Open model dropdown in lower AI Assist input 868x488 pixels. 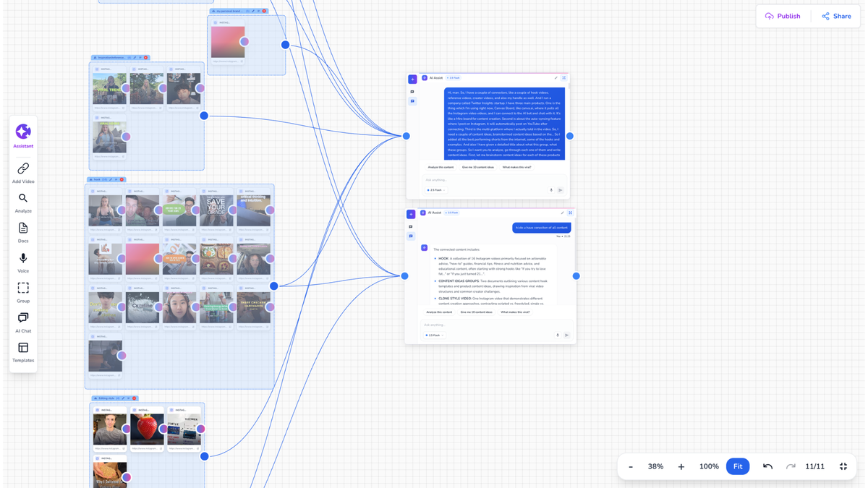435,335
